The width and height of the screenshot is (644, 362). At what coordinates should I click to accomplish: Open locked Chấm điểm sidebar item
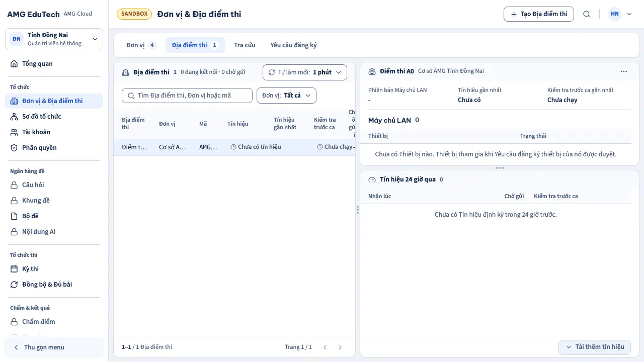click(x=54, y=322)
